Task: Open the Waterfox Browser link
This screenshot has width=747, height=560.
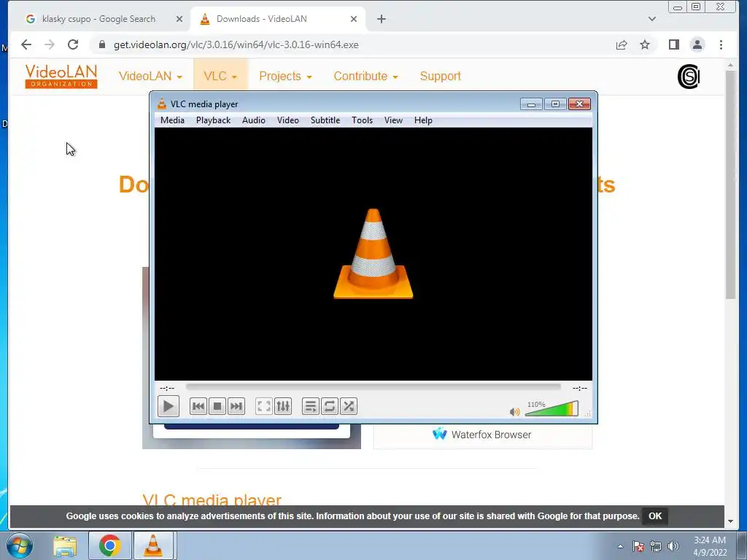Action: [482, 435]
